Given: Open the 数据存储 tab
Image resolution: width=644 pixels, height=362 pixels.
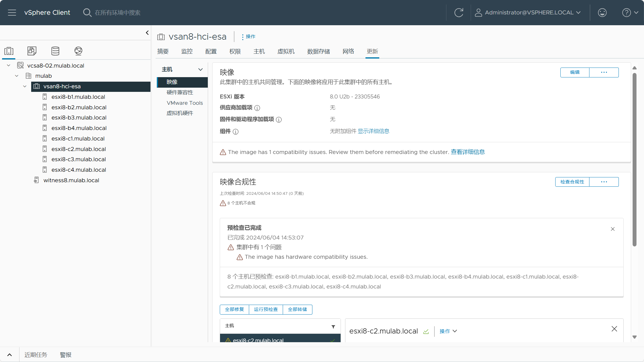Looking at the screenshot, I should [318, 51].
